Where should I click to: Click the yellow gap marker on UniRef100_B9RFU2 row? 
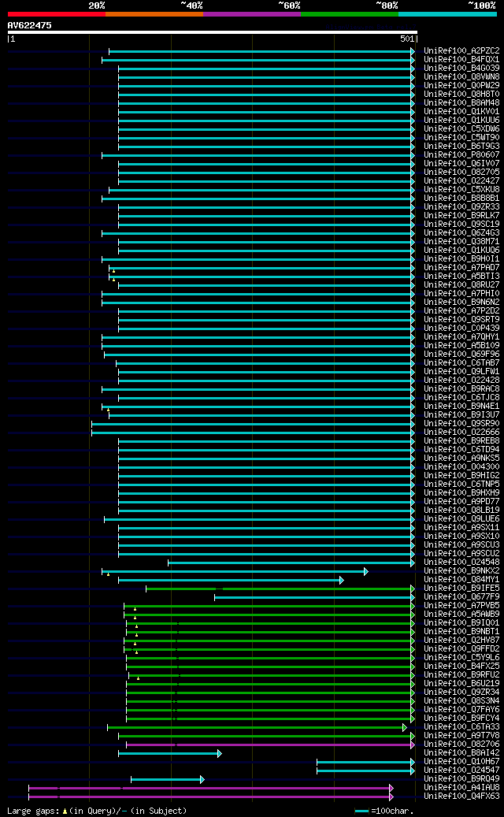pos(138,678)
